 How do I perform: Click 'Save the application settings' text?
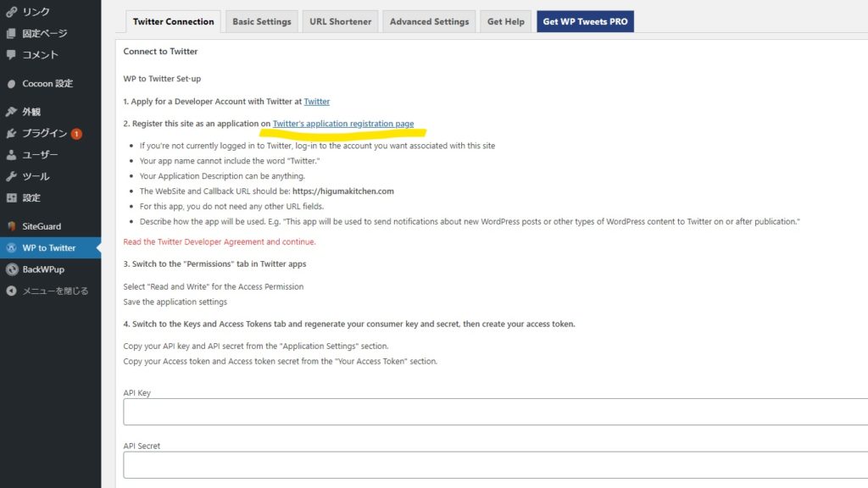pyautogui.click(x=175, y=302)
